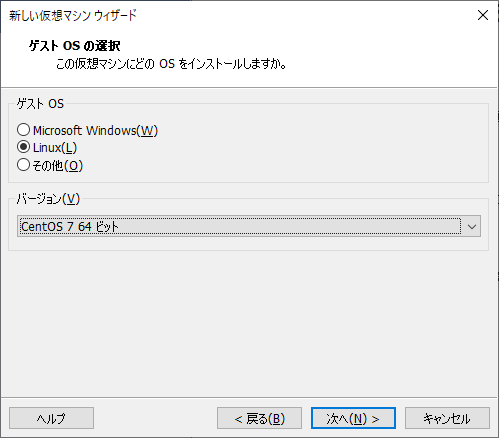Cancel the wizard with キャンセル
Viewport: 499px width, 438px height.
click(447, 418)
